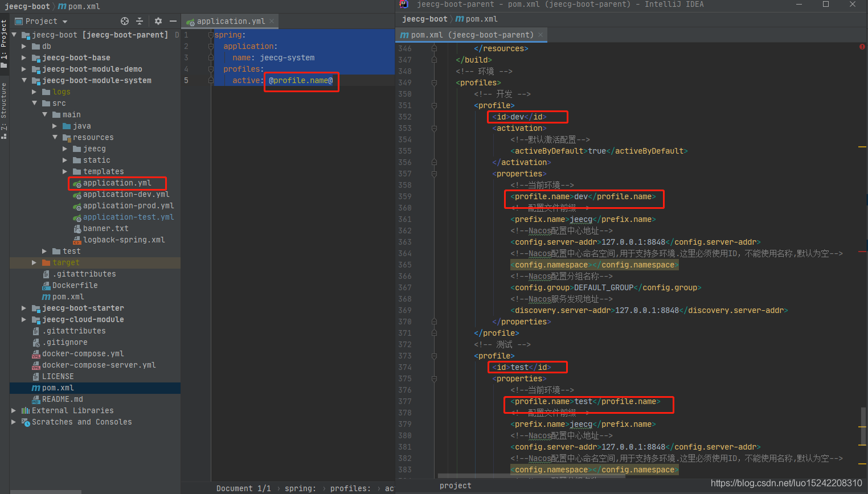Click the templates folder
The height and width of the screenshot is (494, 868).
(98, 171)
